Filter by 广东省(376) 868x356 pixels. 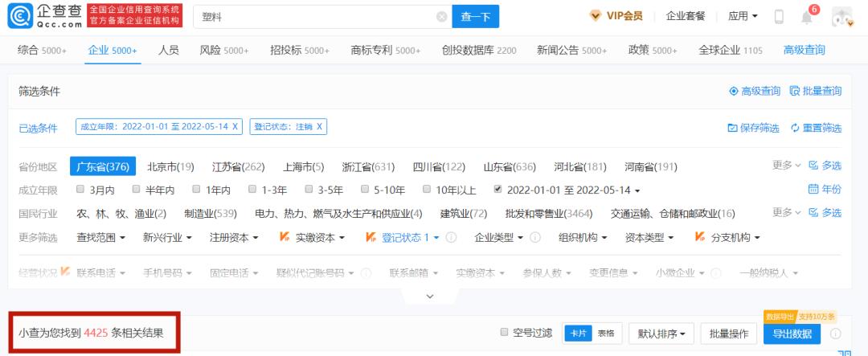103,166
